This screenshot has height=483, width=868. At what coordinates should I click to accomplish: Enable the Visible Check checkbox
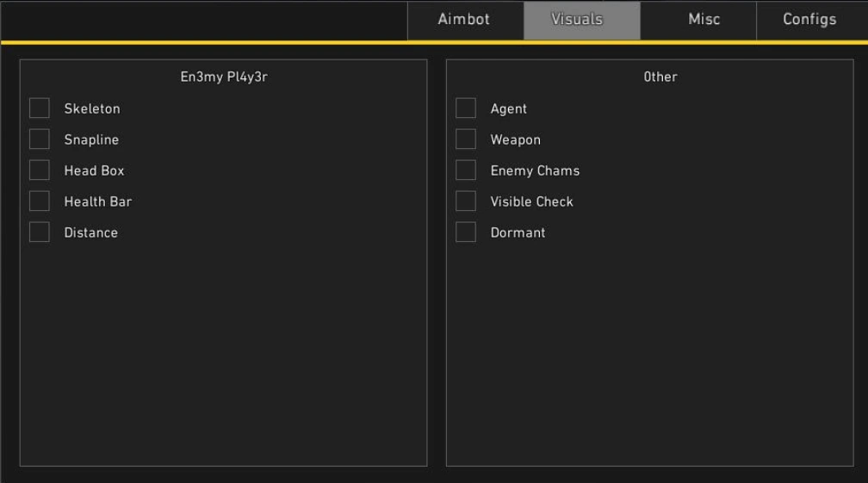tap(466, 201)
